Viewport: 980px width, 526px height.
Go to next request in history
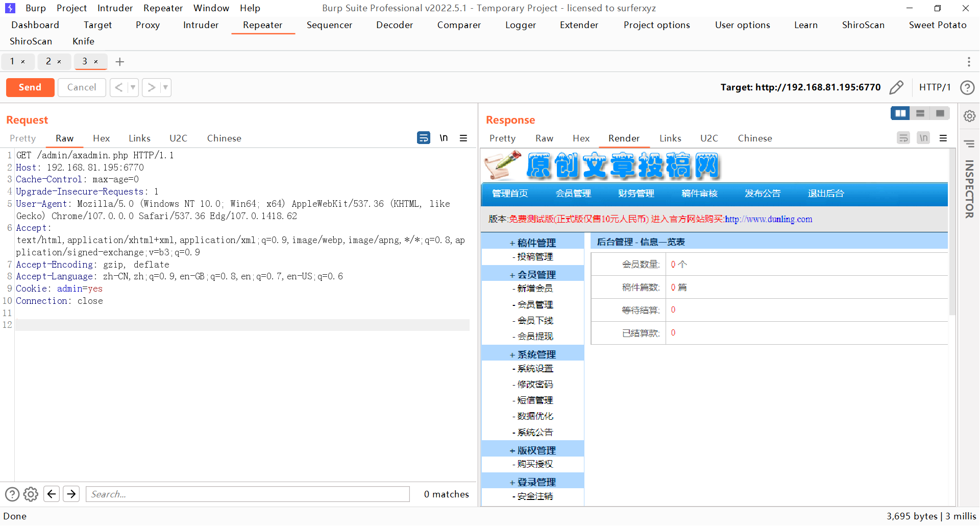151,87
